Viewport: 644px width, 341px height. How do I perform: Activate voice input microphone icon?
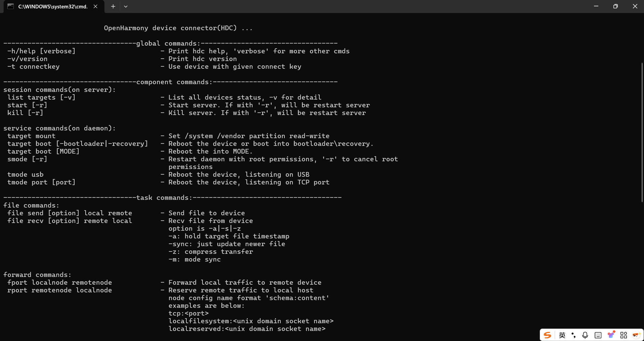585,335
